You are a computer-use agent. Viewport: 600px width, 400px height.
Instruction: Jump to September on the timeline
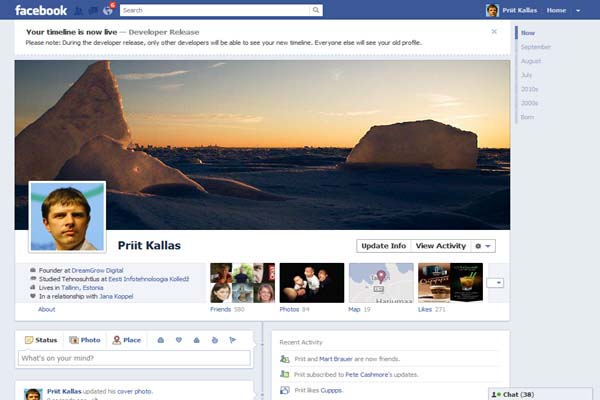coord(536,47)
